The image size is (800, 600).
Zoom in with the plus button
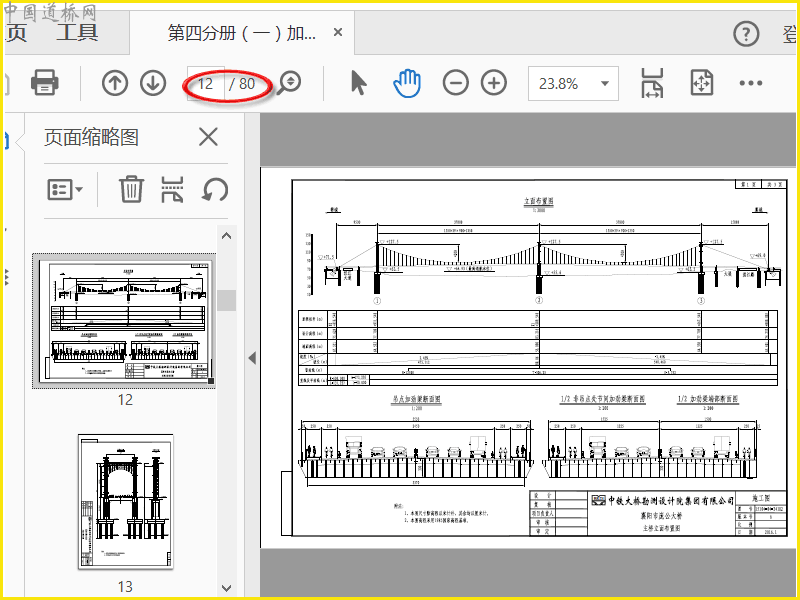[x=494, y=83]
